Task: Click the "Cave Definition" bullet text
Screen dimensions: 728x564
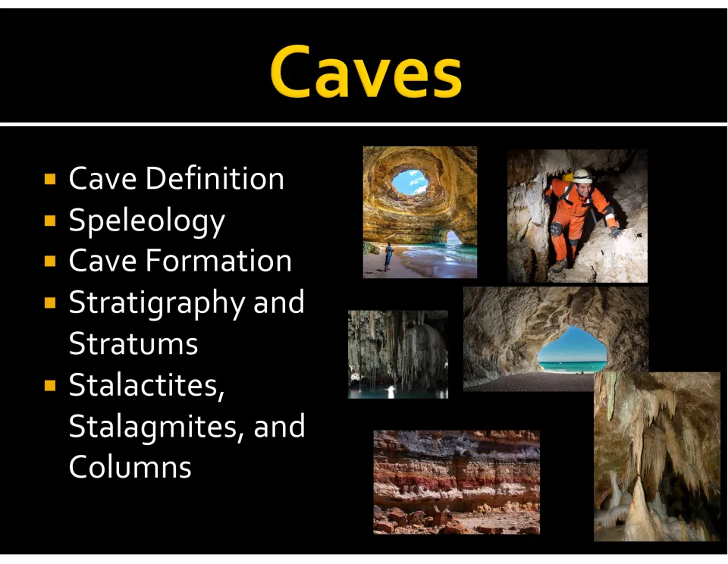Action: click(x=177, y=178)
